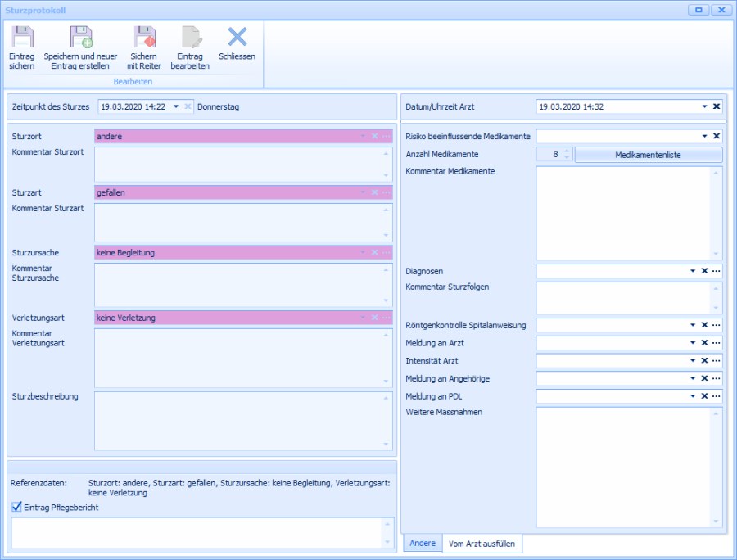Open ellipsis editor for Meldung an Arzt
737x560 pixels.
click(716, 343)
